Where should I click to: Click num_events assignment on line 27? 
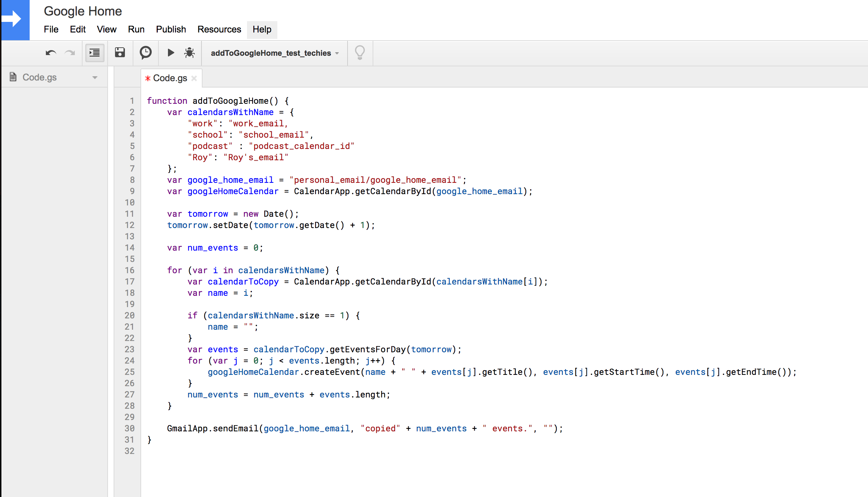tap(289, 395)
